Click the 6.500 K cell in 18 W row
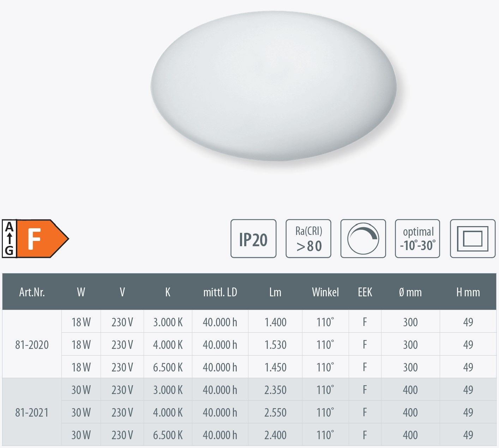 point(168,367)
